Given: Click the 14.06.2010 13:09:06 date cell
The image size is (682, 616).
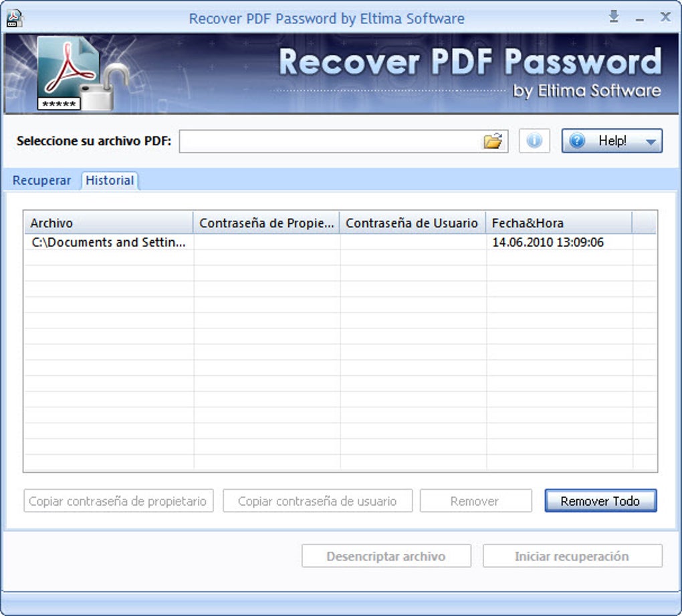Looking at the screenshot, I should 548,242.
